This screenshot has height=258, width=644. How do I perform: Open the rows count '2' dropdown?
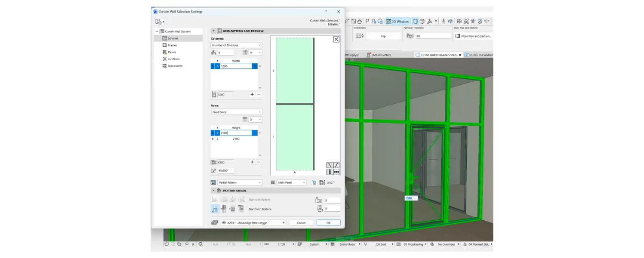click(x=255, y=119)
